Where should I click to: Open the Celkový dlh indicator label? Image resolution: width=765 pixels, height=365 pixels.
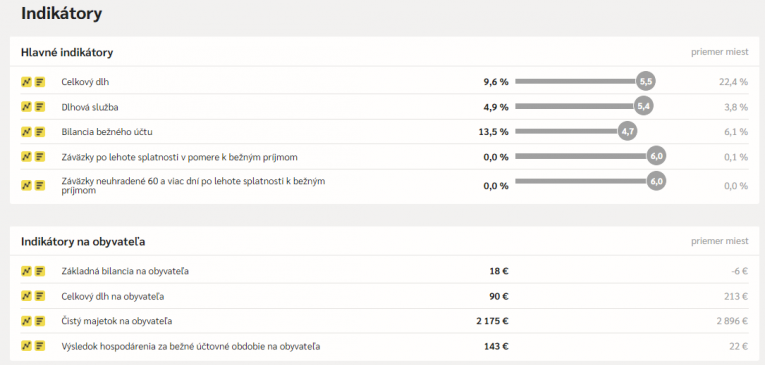[85, 82]
